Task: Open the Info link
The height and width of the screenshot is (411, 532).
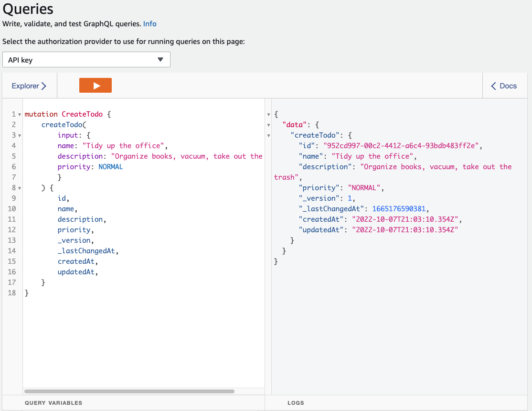Action: pyautogui.click(x=149, y=24)
